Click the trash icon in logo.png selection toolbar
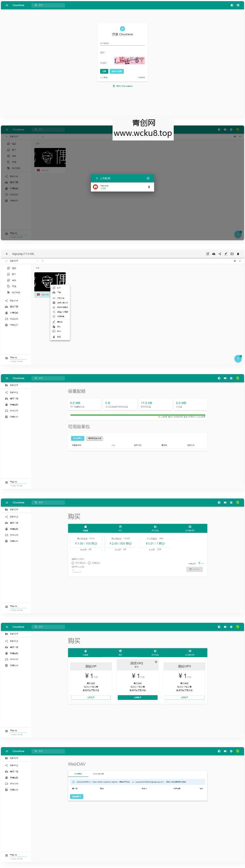Image resolution: width=245 pixels, height=868 pixels. pyautogui.click(x=238, y=254)
